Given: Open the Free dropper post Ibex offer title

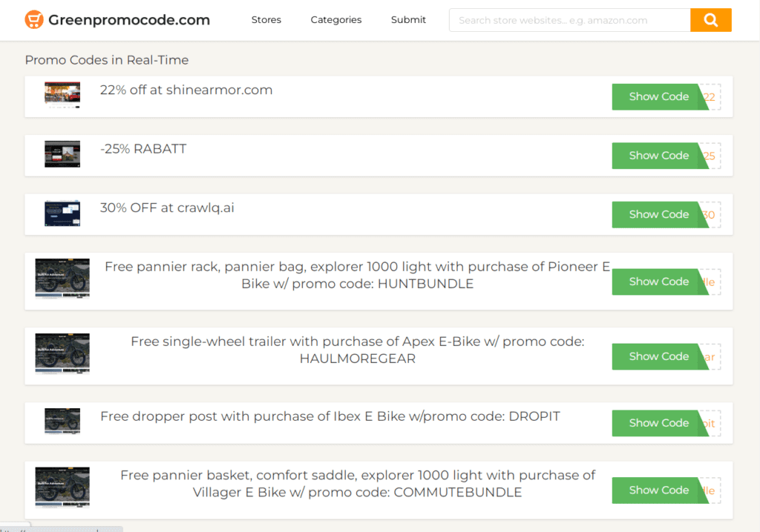Looking at the screenshot, I should coord(330,416).
